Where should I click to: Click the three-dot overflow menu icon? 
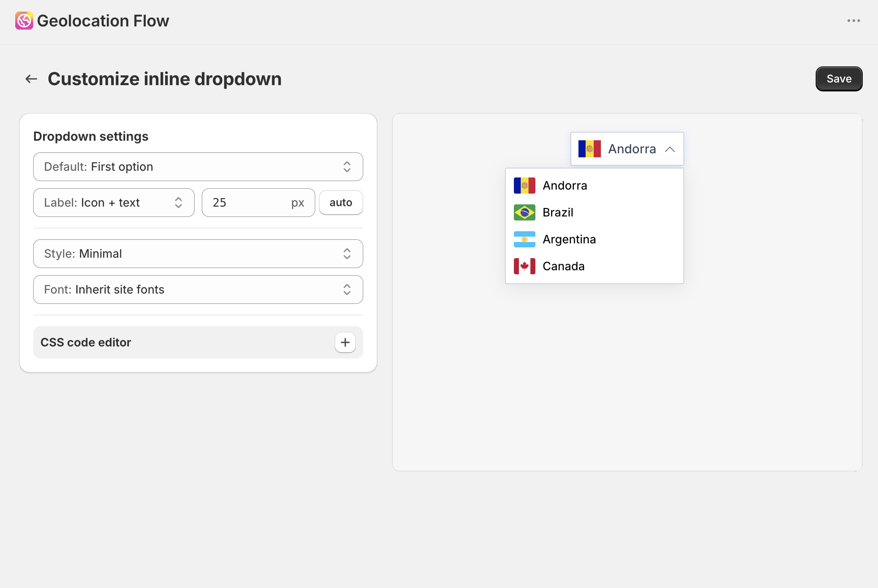click(x=854, y=20)
